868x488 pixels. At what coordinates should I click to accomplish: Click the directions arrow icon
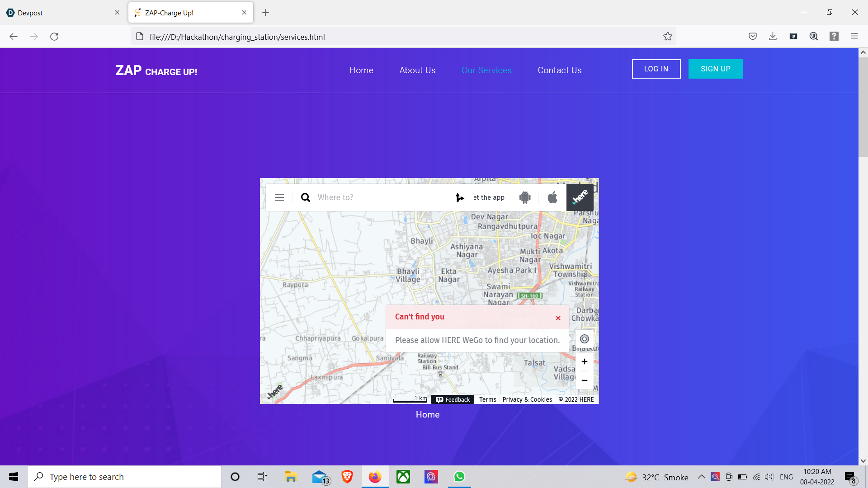460,197
